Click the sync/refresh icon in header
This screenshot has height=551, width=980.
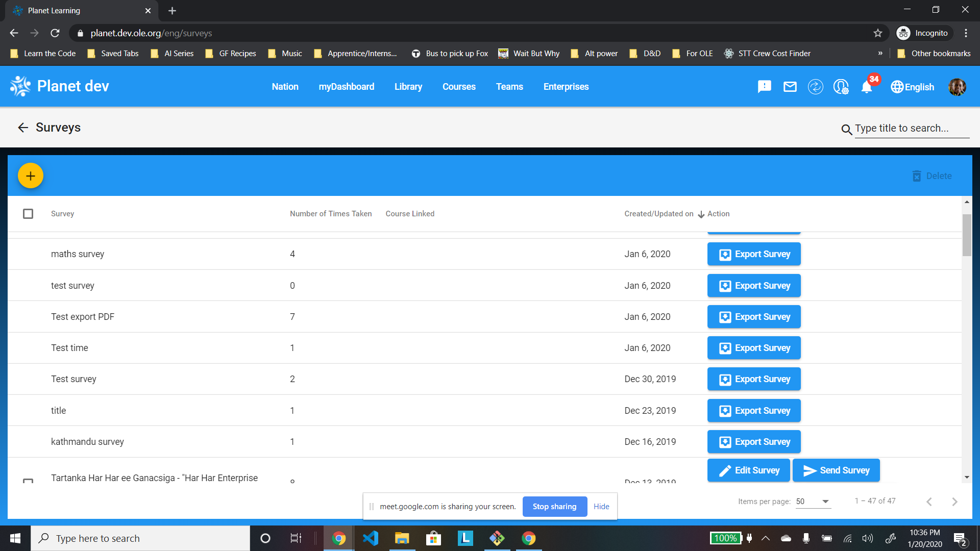click(x=816, y=87)
